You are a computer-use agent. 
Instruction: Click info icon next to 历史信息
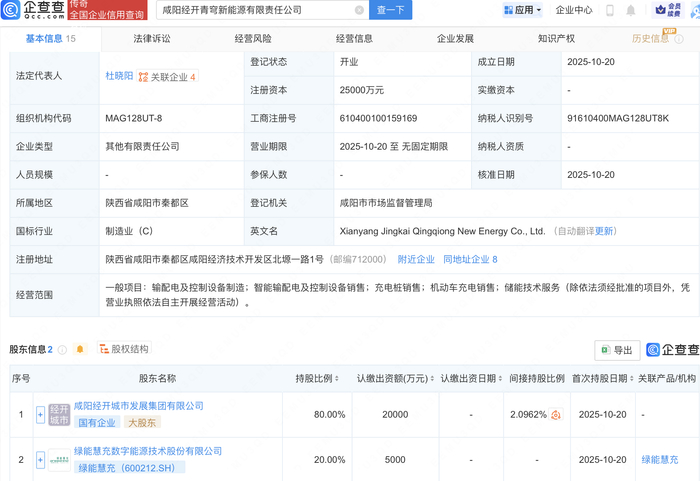pyautogui.click(x=679, y=39)
